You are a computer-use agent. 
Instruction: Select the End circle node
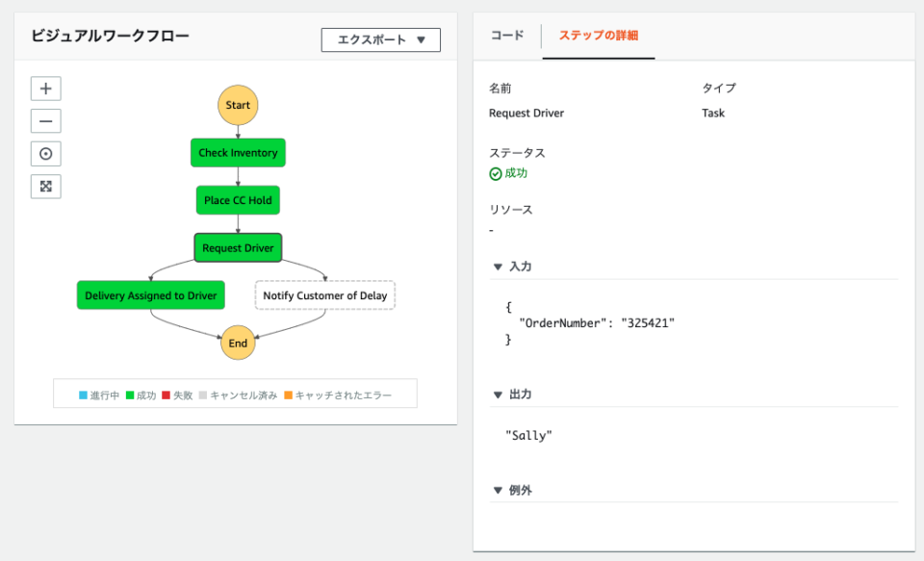coord(238,343)
